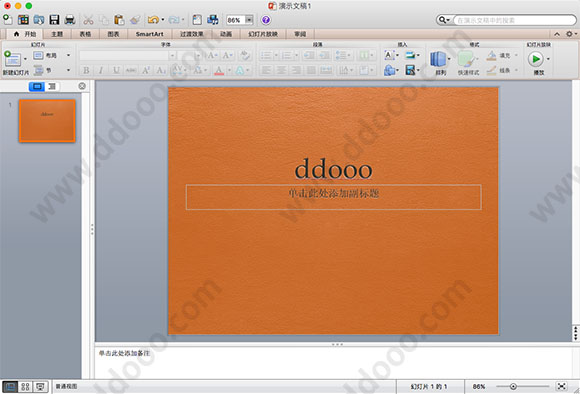Switch to the 开始 home tab
This screenshot has height=394, width=580.
tap(25, 34)
